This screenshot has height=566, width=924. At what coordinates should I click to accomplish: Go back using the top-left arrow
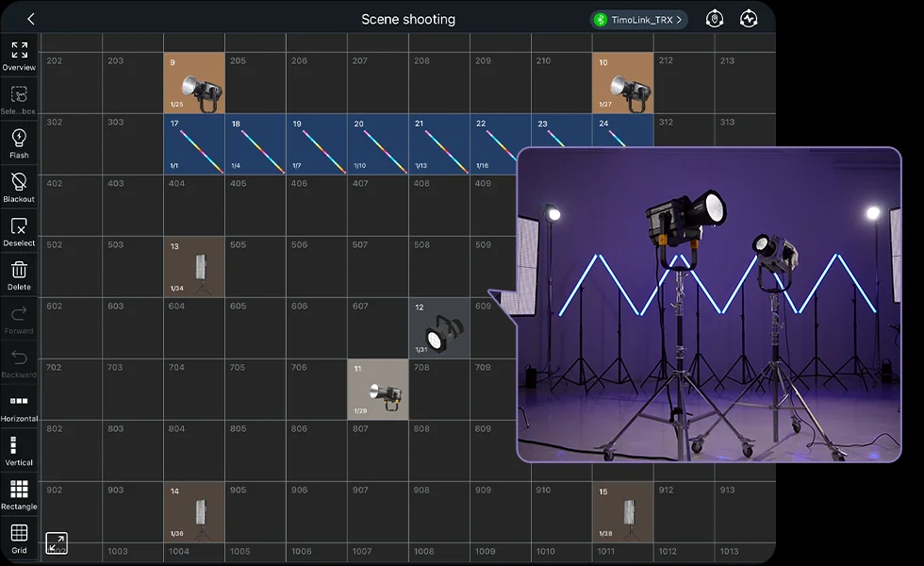[x=31, y=20]
